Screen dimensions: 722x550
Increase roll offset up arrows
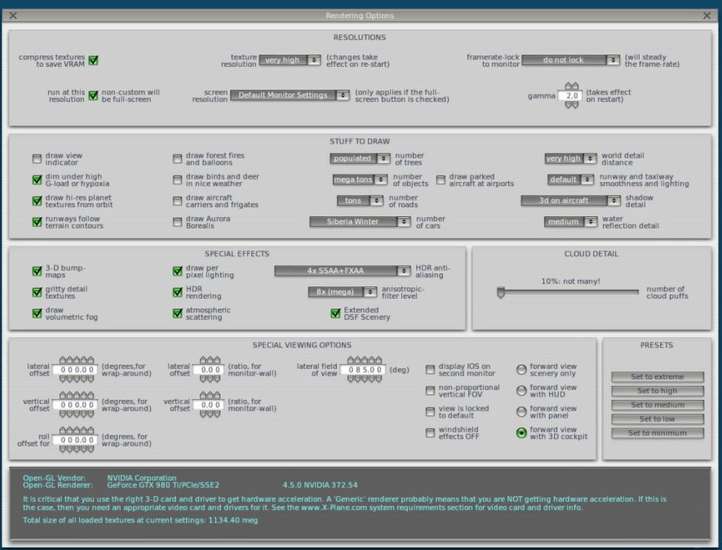click(x=77, y=431)
